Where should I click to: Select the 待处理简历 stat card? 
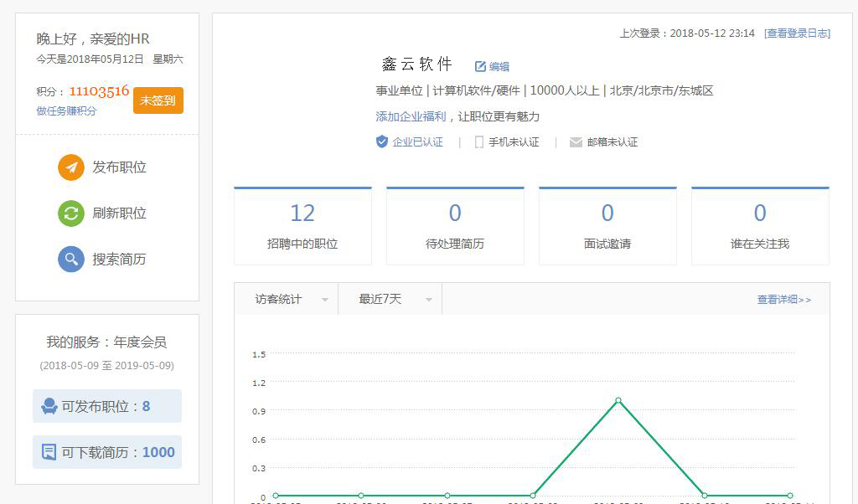tap(455, 226)
